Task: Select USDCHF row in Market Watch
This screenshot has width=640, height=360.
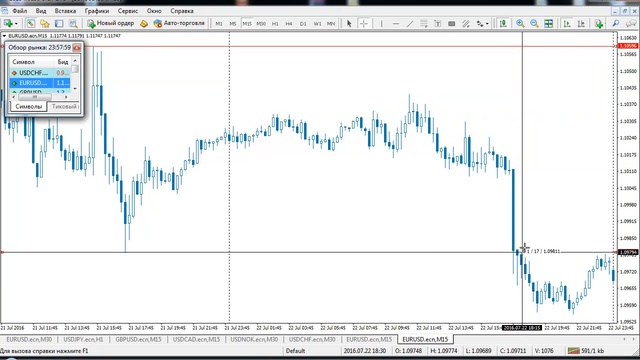Action: coord(40,73)
